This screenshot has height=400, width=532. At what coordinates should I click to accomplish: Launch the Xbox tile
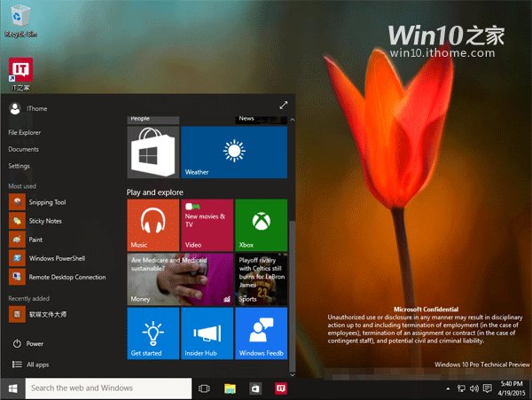pyautogui.click(x=262, y=225)
